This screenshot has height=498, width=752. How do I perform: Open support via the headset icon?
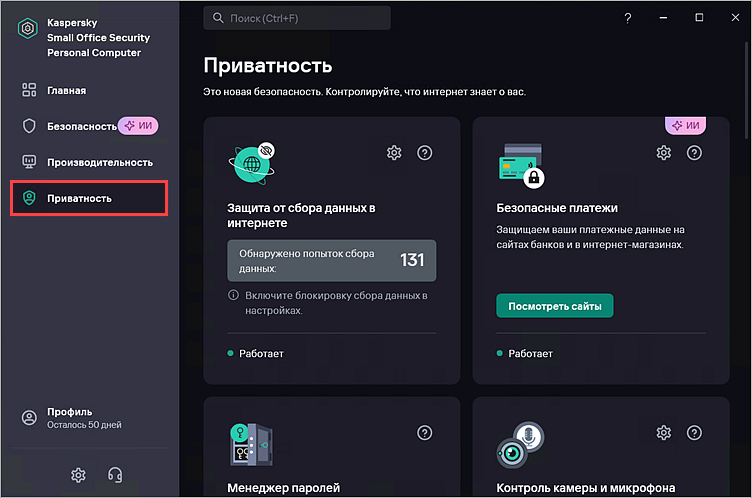tap(115, 475)
